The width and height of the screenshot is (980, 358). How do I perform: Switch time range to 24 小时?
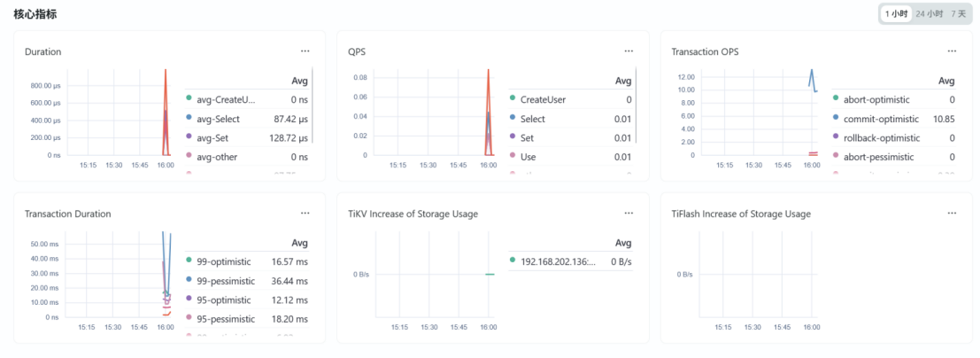[x=930, y=14]
